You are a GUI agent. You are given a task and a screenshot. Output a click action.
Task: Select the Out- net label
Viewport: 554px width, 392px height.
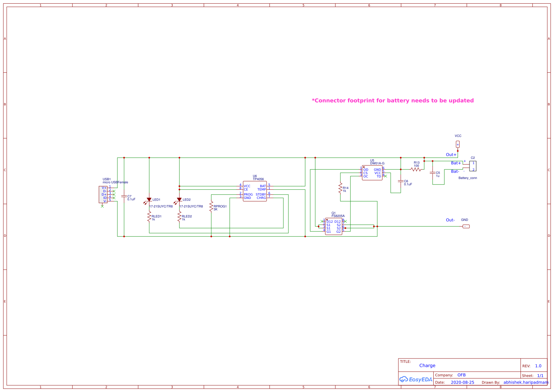450,220
